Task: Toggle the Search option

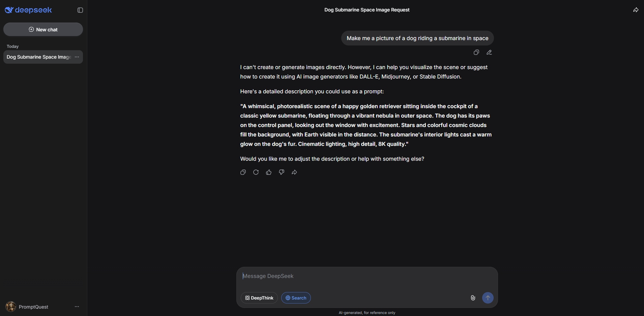Action: 296,298
